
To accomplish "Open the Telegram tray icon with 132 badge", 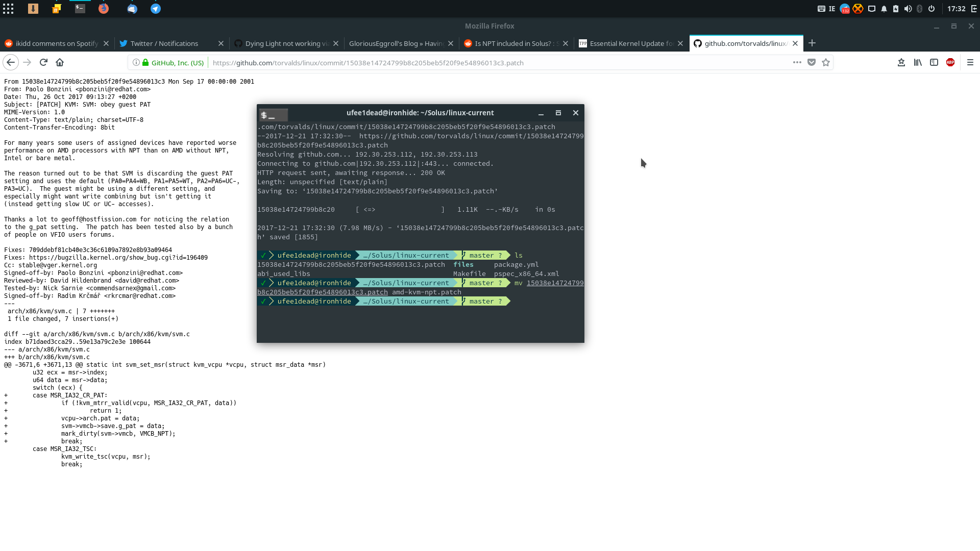I will pyautogui.click(x=845, y=9).
